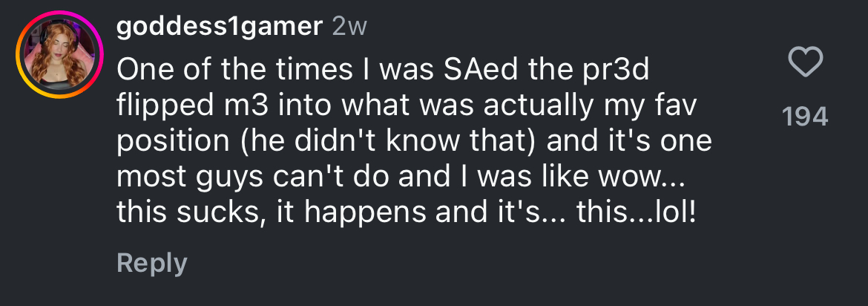Visit the commenter's profile via bold name
868x306 pixels.
[x=219, y=26]
